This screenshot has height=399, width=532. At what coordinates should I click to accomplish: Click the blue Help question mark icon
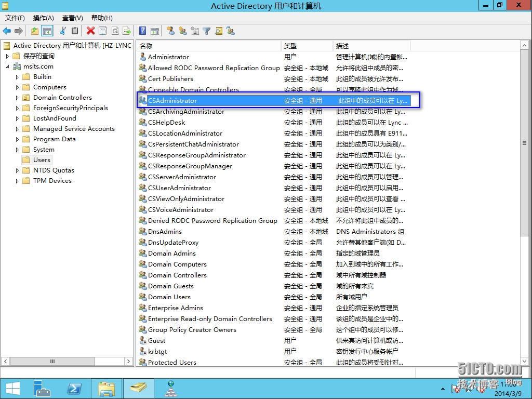pos(143,31)
